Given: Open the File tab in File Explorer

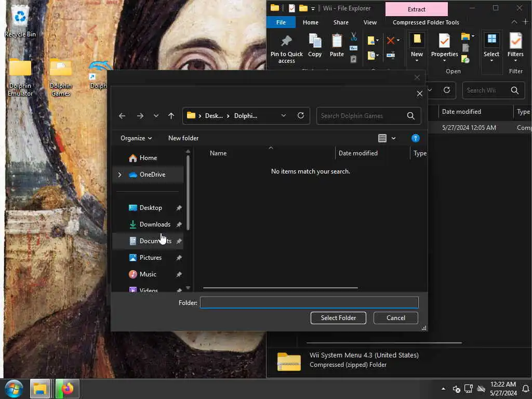Looking at the screenshot, I should [x=281, y=22].
